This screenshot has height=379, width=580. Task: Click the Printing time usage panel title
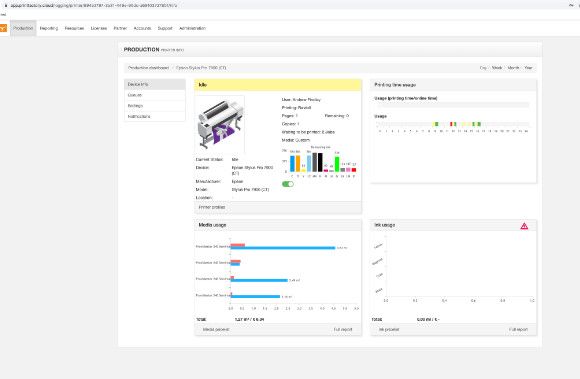(395, 85)
